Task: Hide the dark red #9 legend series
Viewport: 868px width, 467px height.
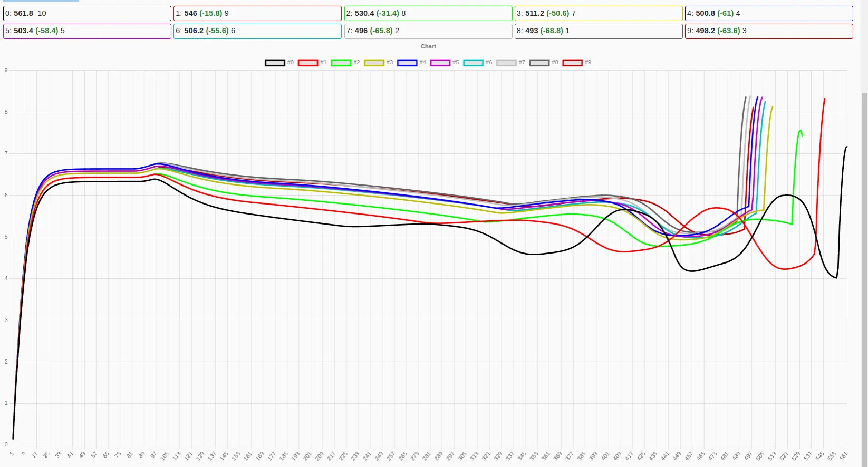Action: (x=577, y=63)
